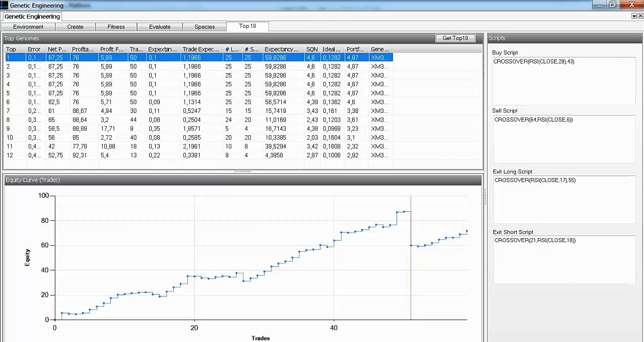644x342 pixels.
Task: Click the portfolio value 2,92
Action: [x=352, y=155]
